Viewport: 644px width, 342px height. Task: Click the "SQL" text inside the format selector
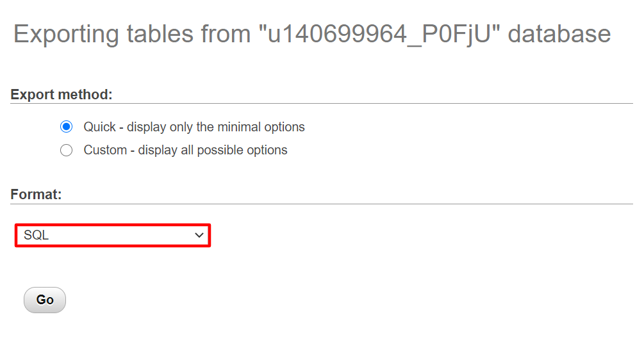37,235
